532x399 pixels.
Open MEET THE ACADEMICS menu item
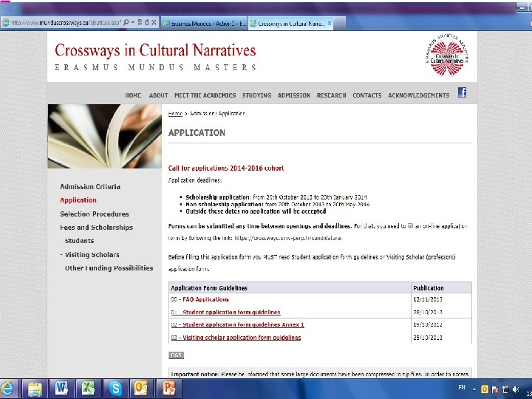[x=205, y=95]
